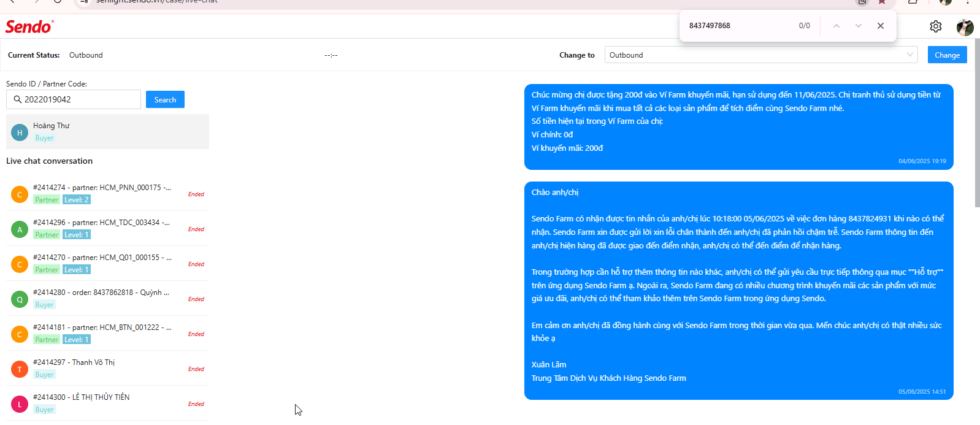Click the Search button
The image size is (980, 425).
click(x=165, y=99)
